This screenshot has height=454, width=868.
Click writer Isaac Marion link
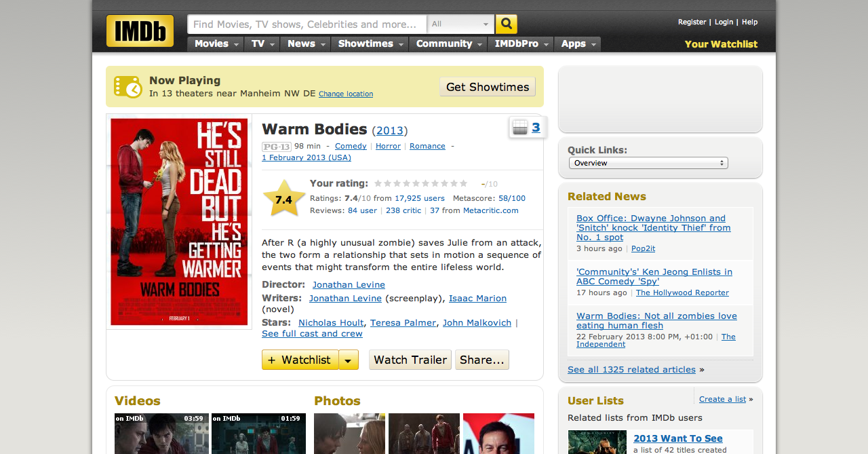477,299
